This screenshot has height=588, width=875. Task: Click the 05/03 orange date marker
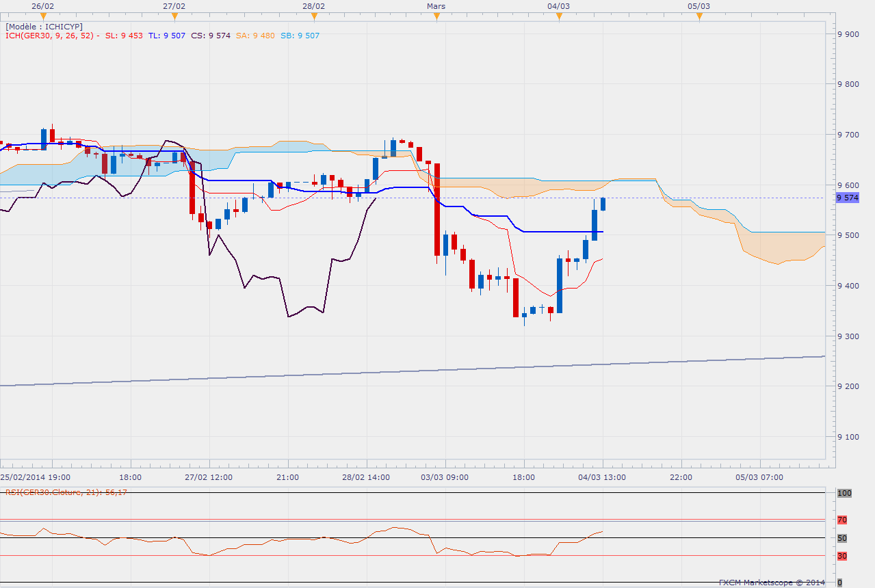(x=699, y=16)
